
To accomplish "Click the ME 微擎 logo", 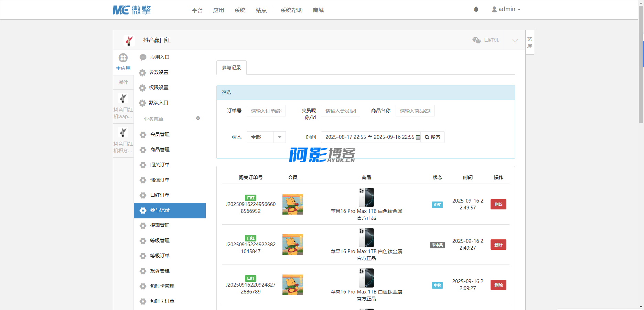I will point(132,10).
